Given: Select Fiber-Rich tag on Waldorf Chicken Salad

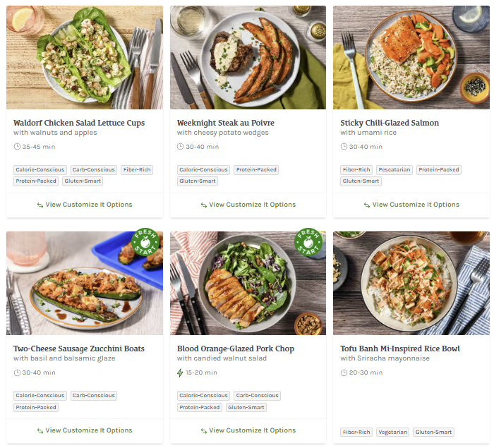Looking at the screenshot, I should point(136,170).
